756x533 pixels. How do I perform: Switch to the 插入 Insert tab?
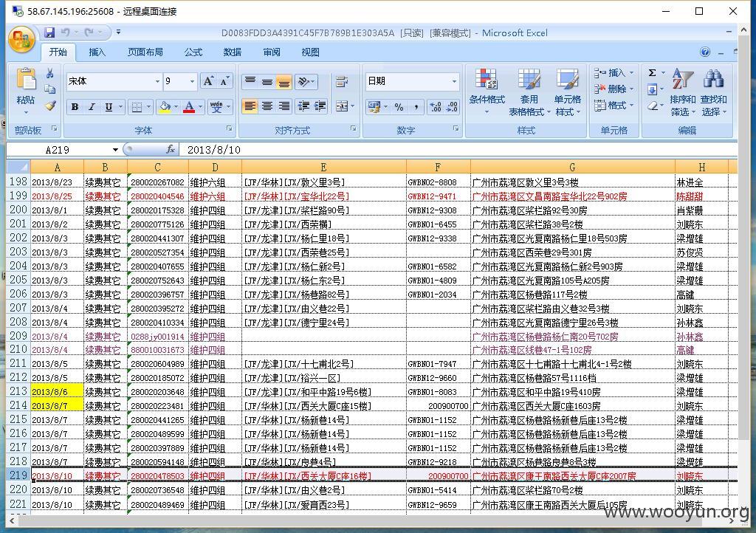[97, 52]
